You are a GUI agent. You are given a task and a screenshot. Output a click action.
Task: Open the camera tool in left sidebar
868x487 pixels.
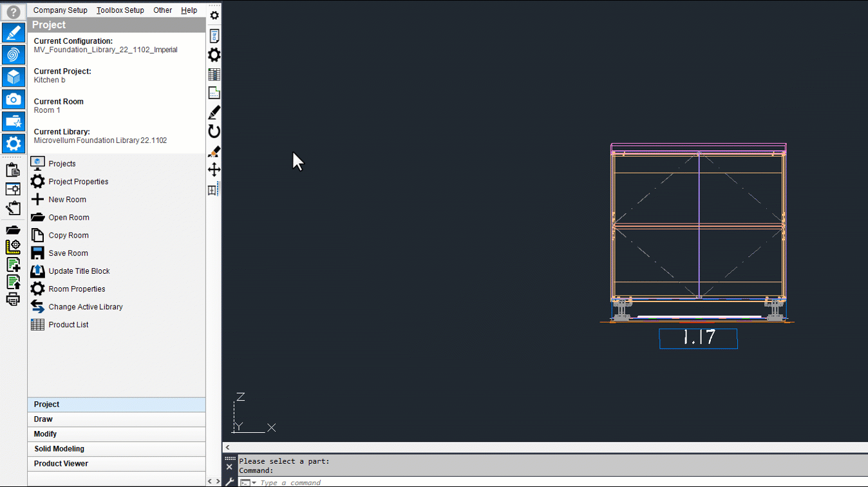[14, 99]
